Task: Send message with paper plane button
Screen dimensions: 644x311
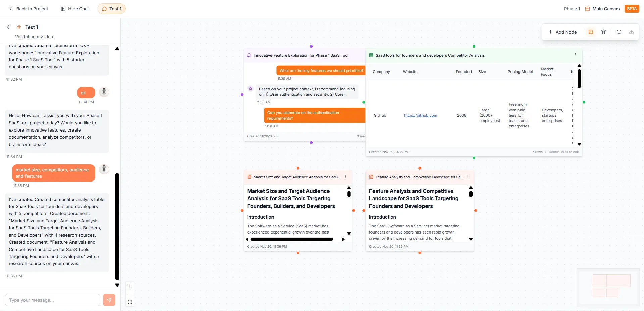Action: (109, 300)
